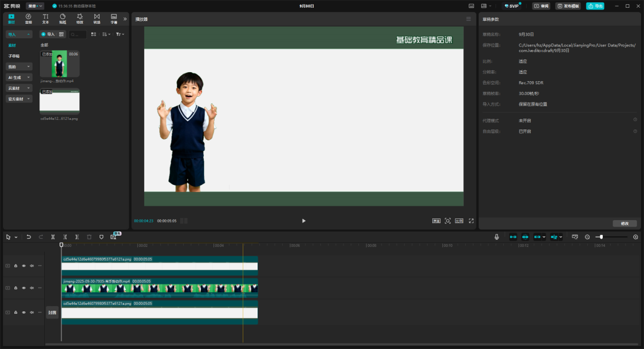Select the jimeng mp4 media thumbnail

coord(59,64)
